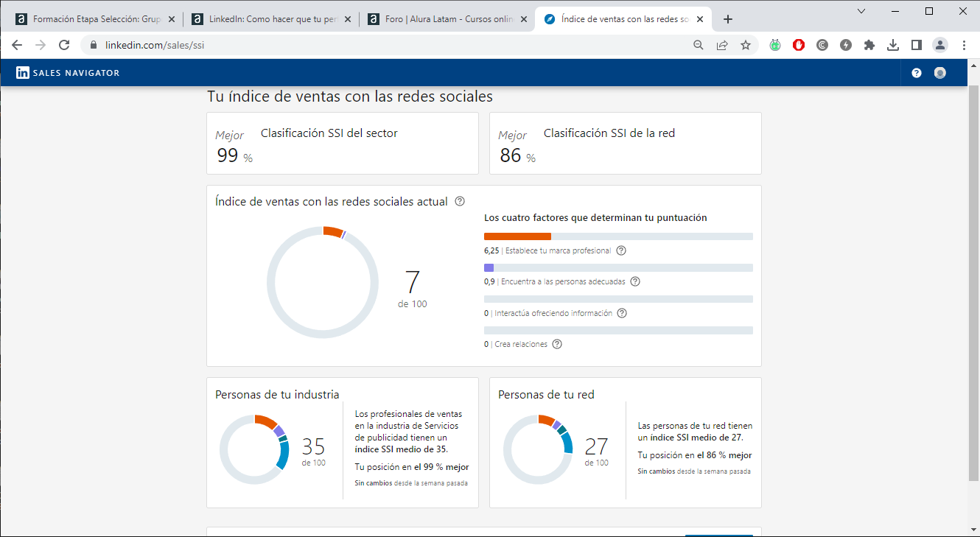Click índice SSI medio de 35 text
Image resolution: width=980 pixels, height=537 pixels.
[x=401, y=449]
